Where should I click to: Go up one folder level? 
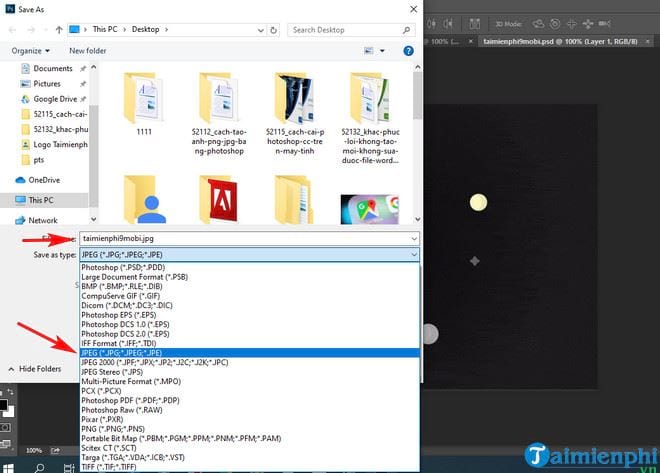point(59,30)
